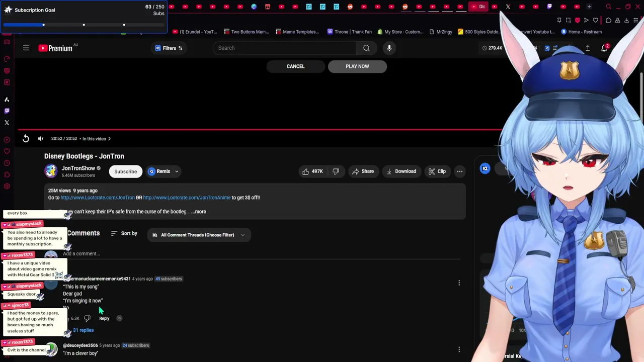644x362 pixels.
Task: Subscribe to JonTronShow
Action: 125,171
